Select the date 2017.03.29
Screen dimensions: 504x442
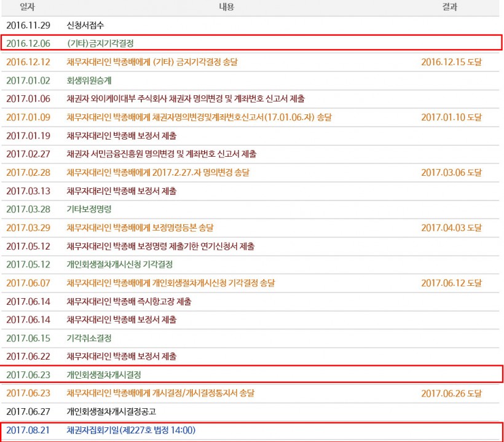click(28, 228)
